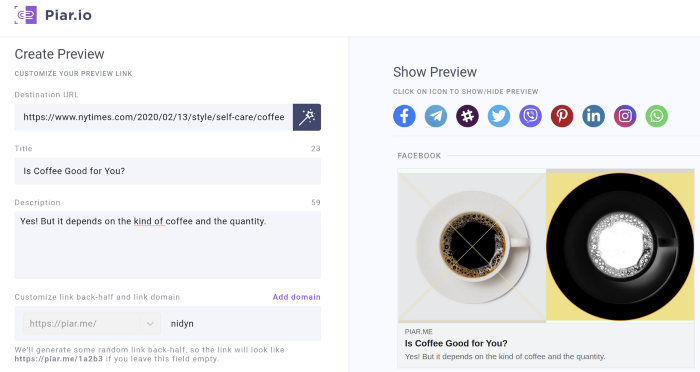Toggle the Viber preview icon
Viewport: 700px width, 372px height.
(530, 116)
